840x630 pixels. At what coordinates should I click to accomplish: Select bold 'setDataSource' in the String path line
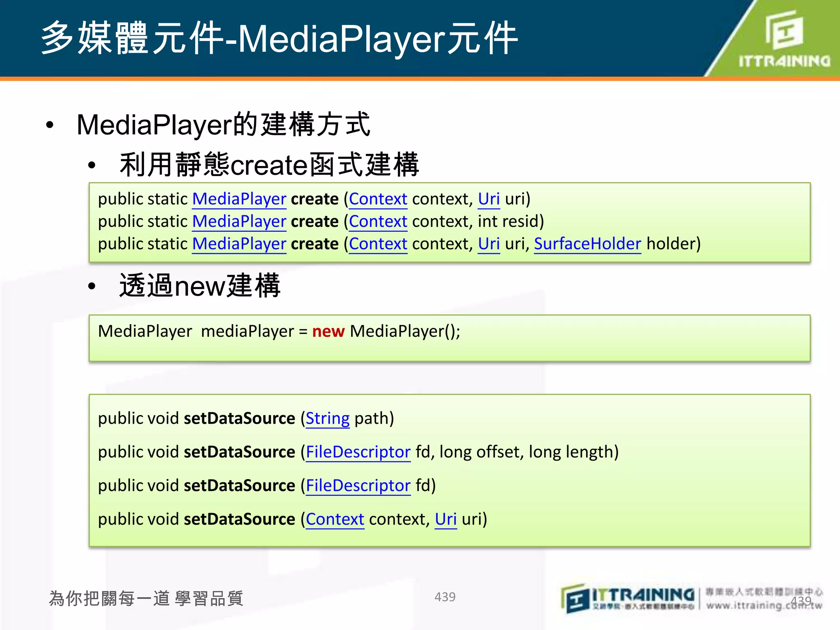(240, 419)
